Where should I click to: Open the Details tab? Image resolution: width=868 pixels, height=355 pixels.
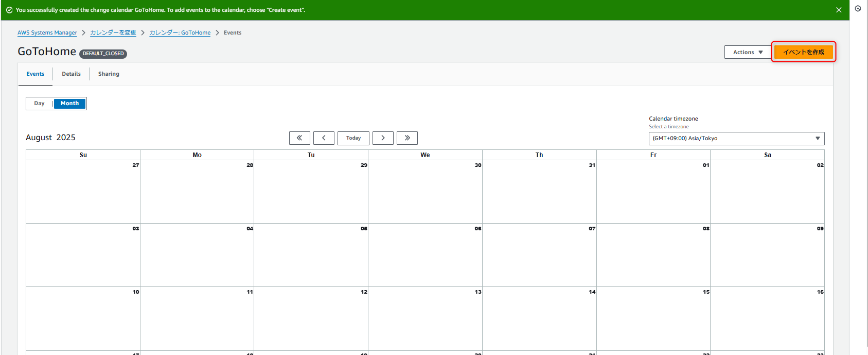(71, 74)
